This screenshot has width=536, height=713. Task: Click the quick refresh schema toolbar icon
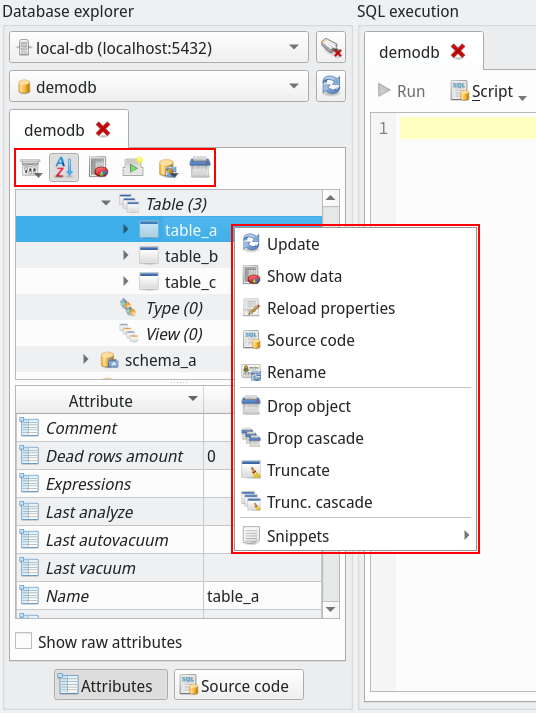point(167,167)
